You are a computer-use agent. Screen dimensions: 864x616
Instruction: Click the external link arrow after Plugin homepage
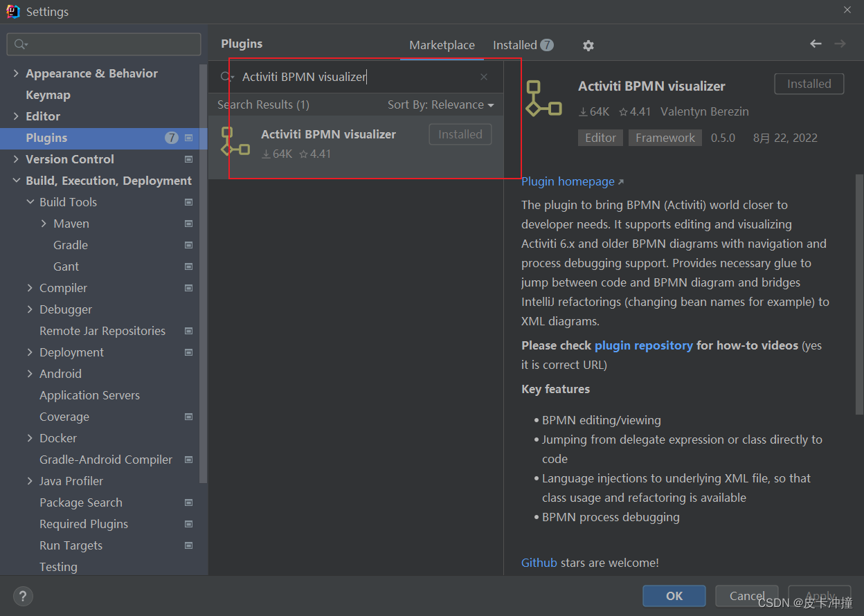pyautogui.click(x=620, y=182)
